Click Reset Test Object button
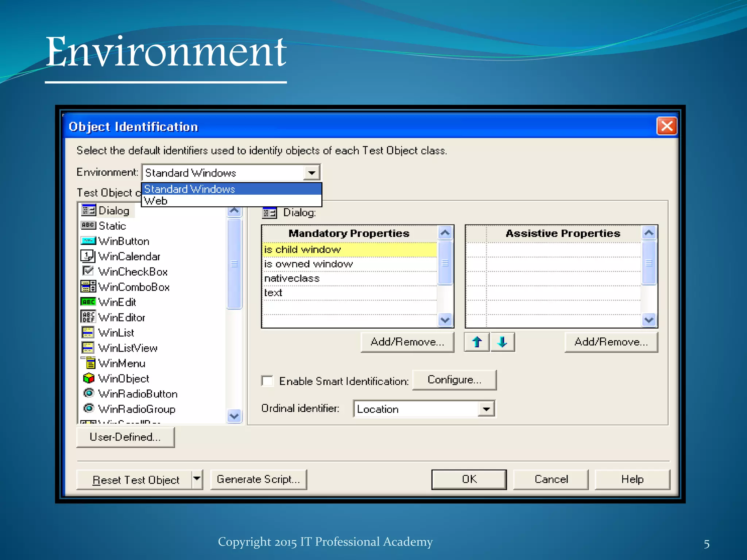The width and height of the screenshot is (747, 560). click(134, 480)
